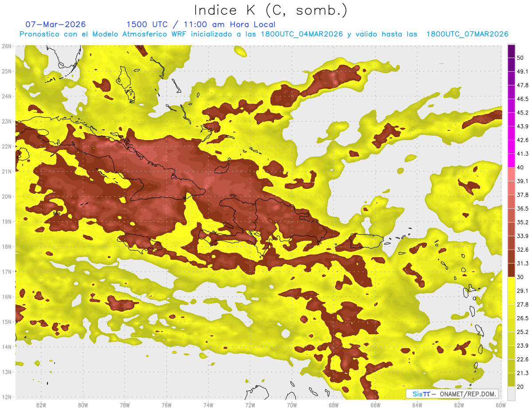
Task: Click the latitude label '20N'
Action: tap(7, 196)
